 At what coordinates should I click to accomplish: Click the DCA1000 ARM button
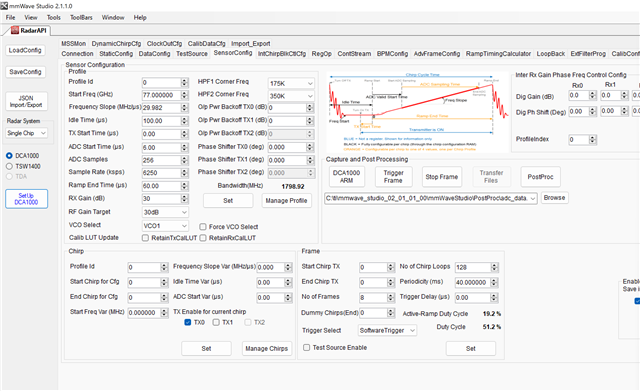pyautogui.click(x=347, y=176)
